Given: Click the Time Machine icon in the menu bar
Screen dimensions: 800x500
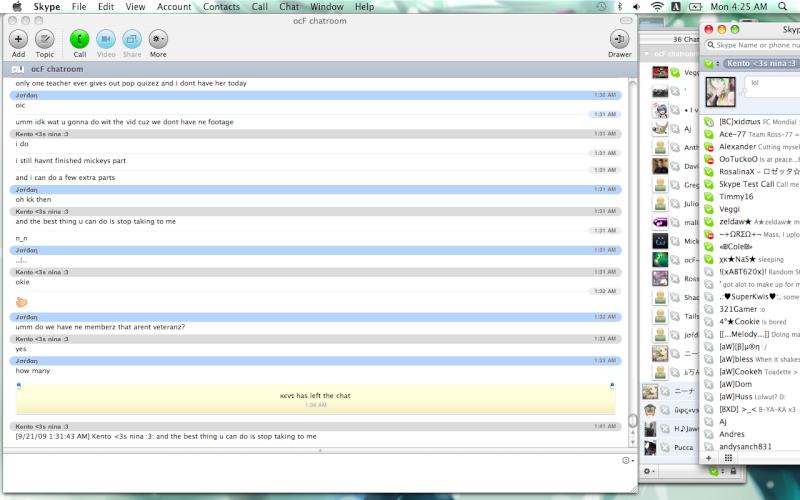Looking at the screenshot, I should pos(601,7).
